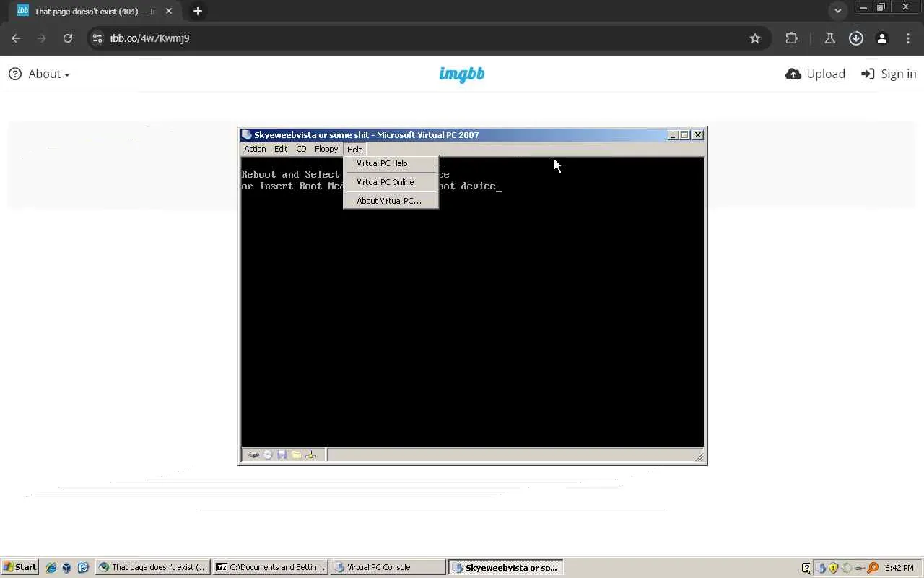View site information icon in address bar
924x578 pixels.
coord(98,38)
